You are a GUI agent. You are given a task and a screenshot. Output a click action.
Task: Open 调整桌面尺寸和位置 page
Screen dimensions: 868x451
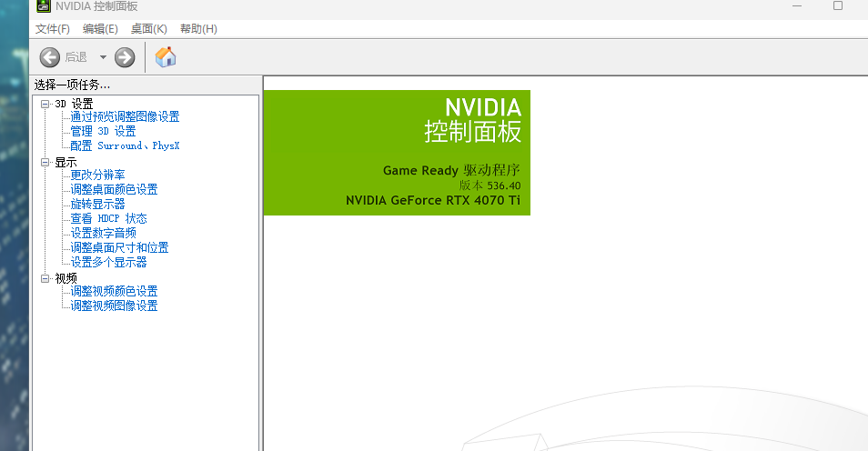point(119,247)
